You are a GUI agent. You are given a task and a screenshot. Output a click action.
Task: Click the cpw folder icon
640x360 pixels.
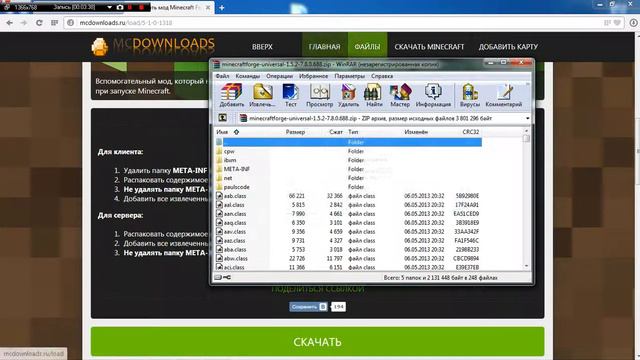tap(219, 151)
